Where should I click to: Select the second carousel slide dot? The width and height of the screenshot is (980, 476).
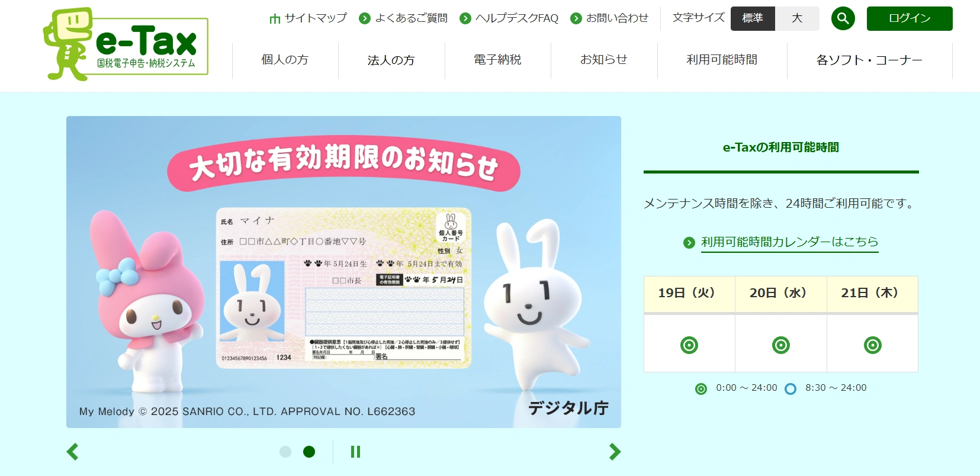309,452
